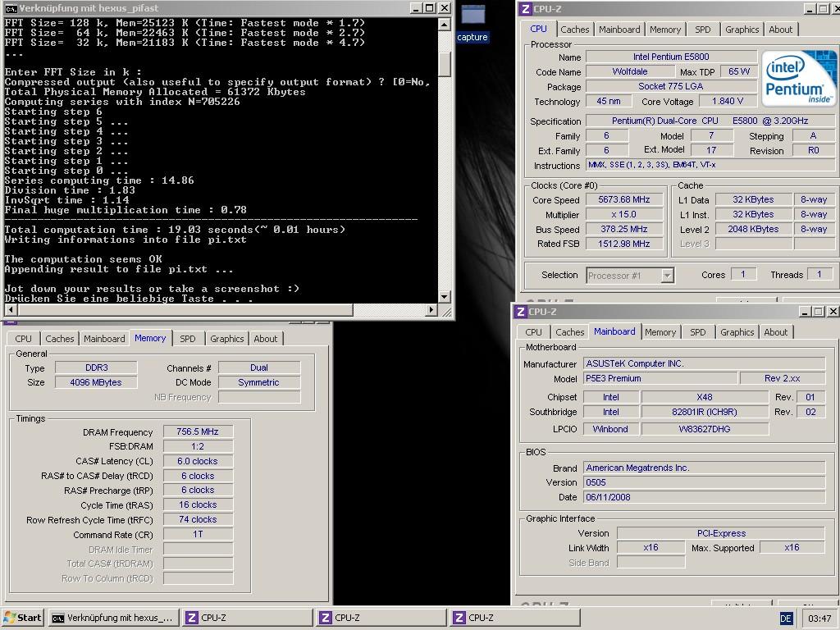Click the console scroll up arrow
Viewport: 840px width, 630px height.
pos(444,24)
